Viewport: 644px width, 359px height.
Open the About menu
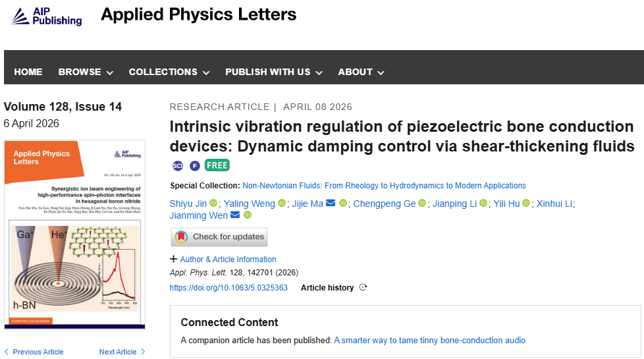click(x=361, y=72)
